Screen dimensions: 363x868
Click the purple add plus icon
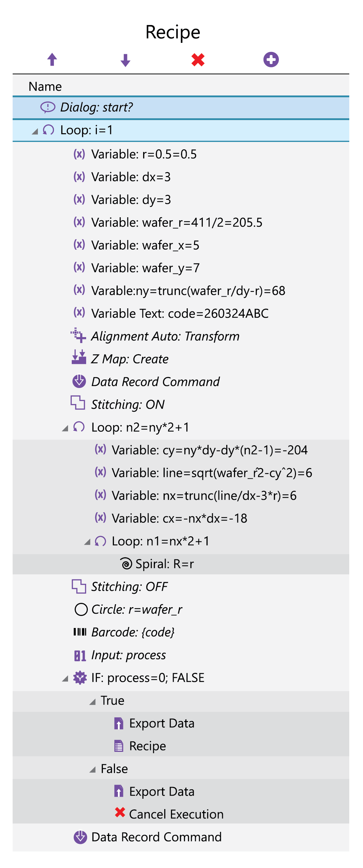coord(271,60)
